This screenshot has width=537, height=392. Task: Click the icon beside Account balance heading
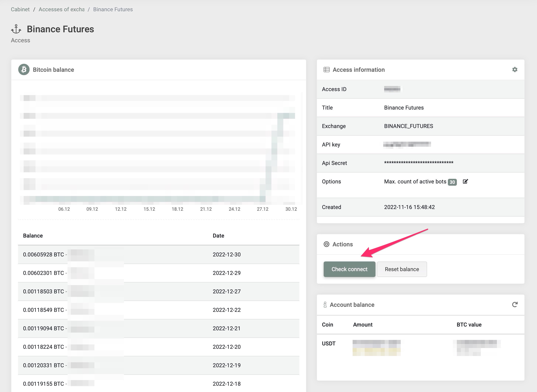pos(325,305)
